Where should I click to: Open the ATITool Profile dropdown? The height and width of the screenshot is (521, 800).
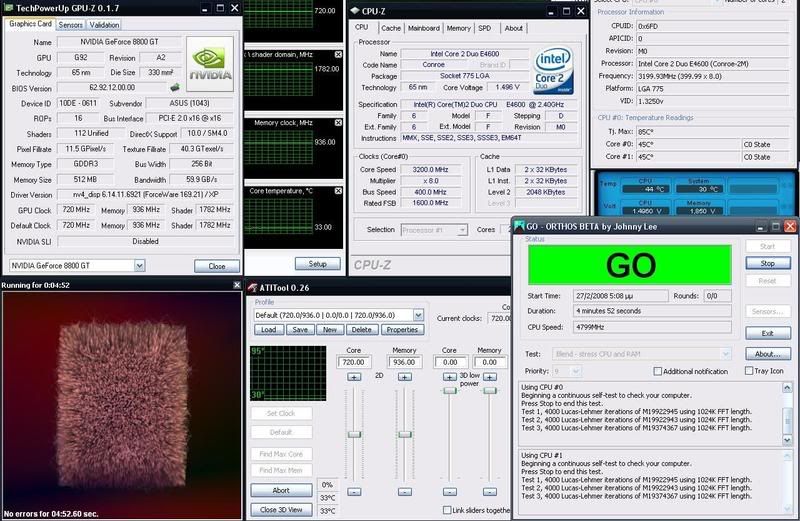[418, 315]
